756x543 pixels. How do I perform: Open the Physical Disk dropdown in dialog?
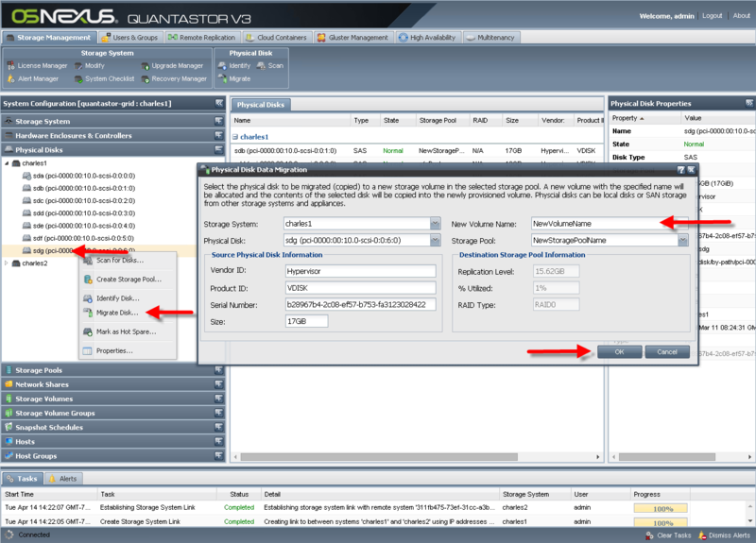coord(435,240)
